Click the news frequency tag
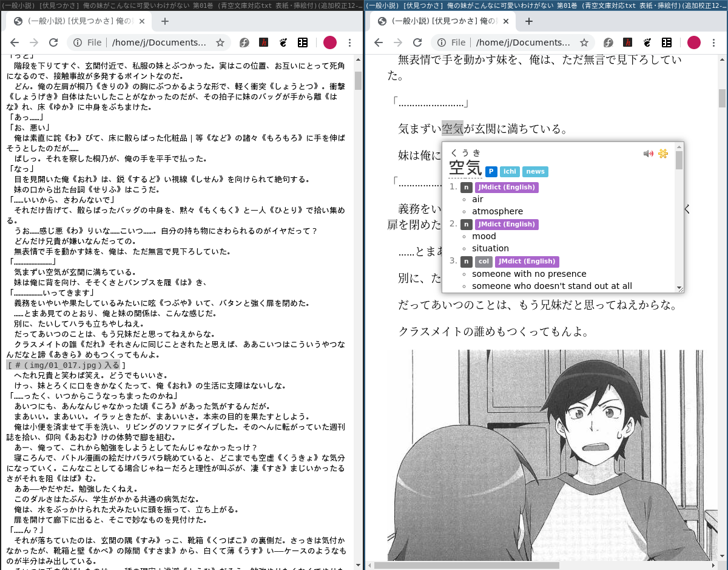Viewport: 728px width, 570px height. coord(535,172)
